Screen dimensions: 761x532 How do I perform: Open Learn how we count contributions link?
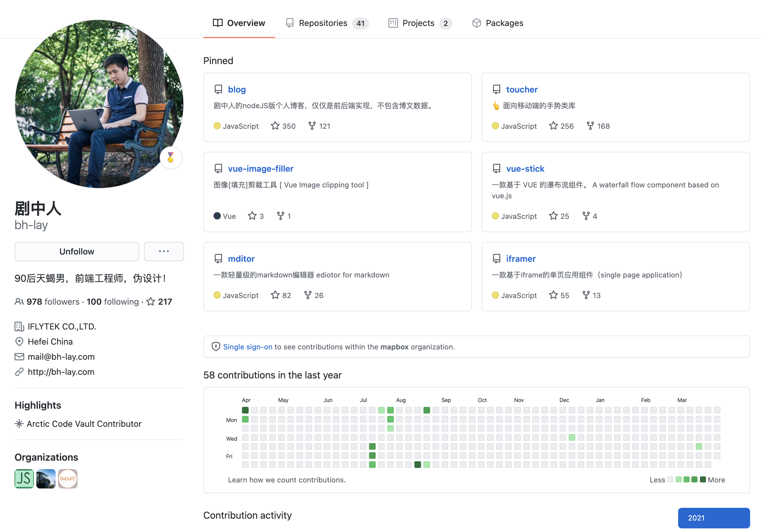pyautogui.click(x=287, y=480)
